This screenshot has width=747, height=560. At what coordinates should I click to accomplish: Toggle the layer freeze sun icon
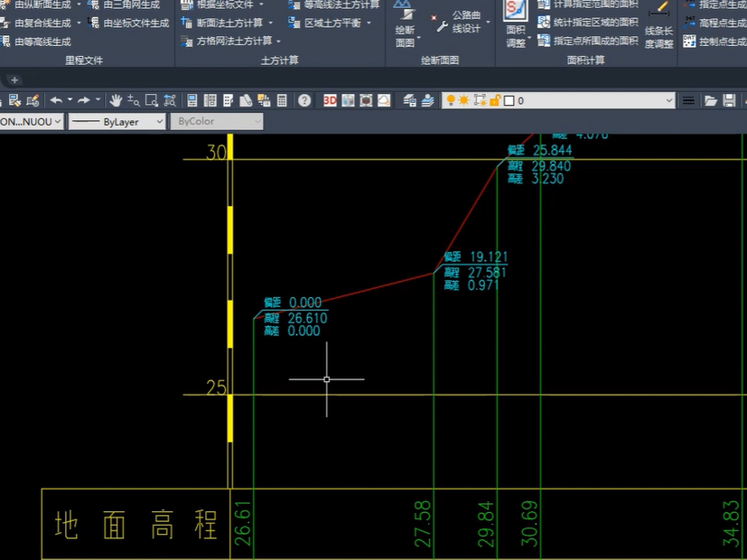click(463, 100)
